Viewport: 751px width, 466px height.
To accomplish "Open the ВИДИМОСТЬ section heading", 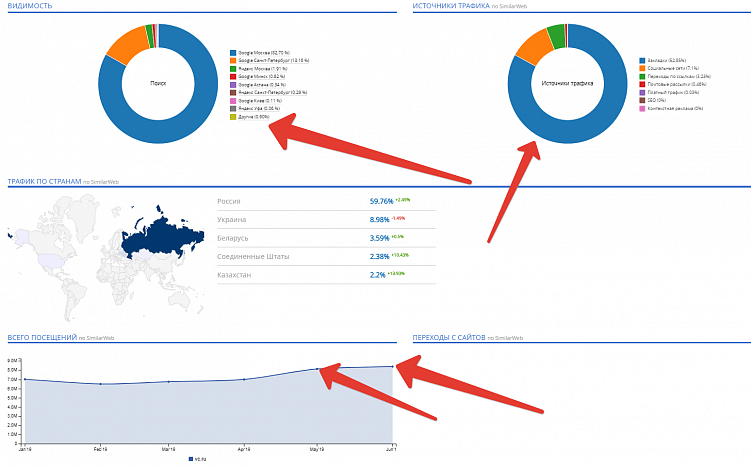I will pos(30,6).
